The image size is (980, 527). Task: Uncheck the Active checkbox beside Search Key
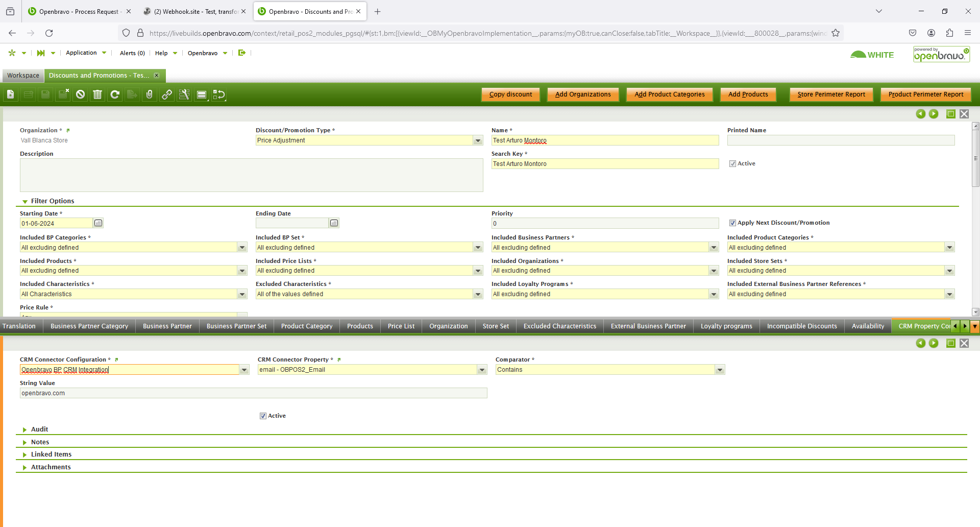[732, 164]
